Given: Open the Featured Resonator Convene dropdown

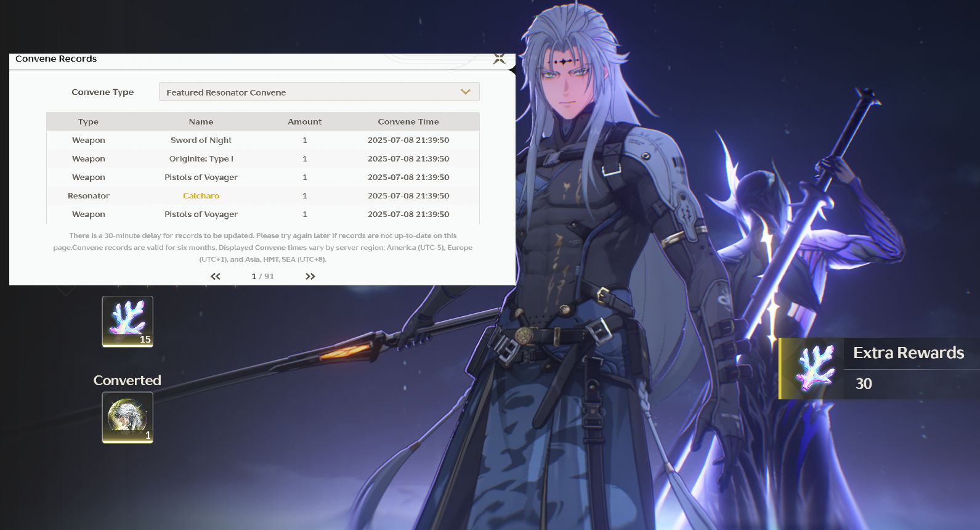Looking at the screenshot, I should tap(319, 92).
